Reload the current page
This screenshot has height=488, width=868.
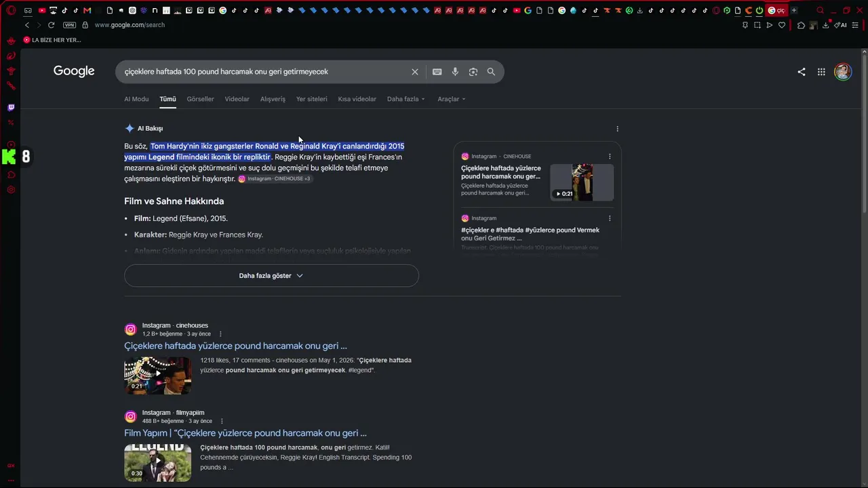[x=51, y=25]
